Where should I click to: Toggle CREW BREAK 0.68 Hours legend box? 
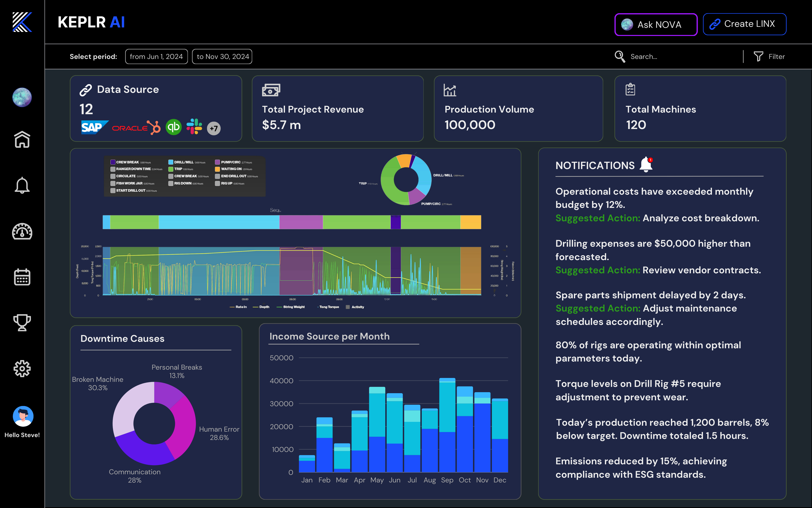point(113,162)
